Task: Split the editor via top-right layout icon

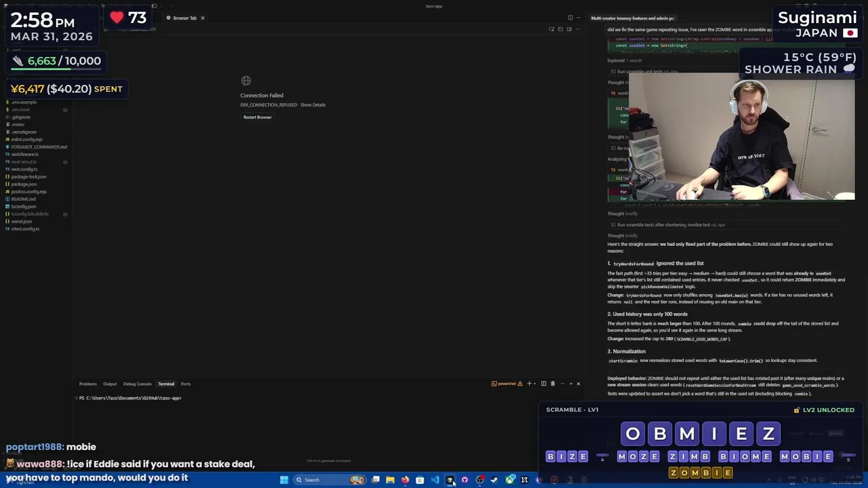Action: [570, 18]
